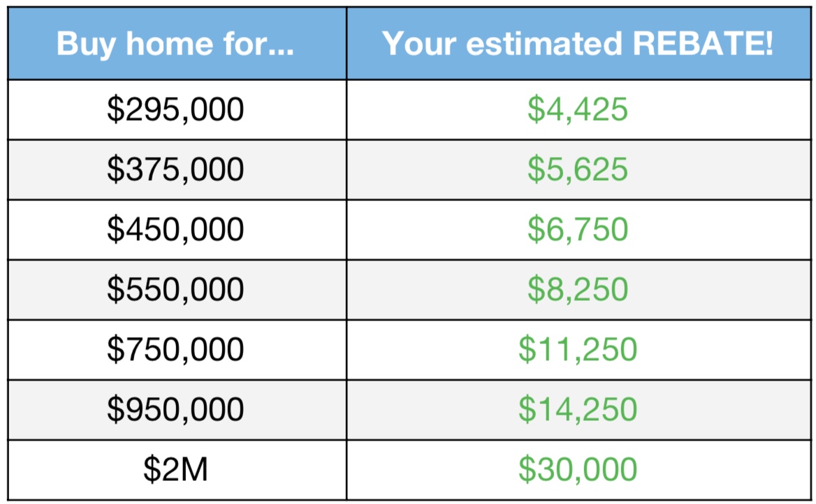Click the 'Buy home for...' column header
This screenshot has height=504, width=816.
coord(177,43)
